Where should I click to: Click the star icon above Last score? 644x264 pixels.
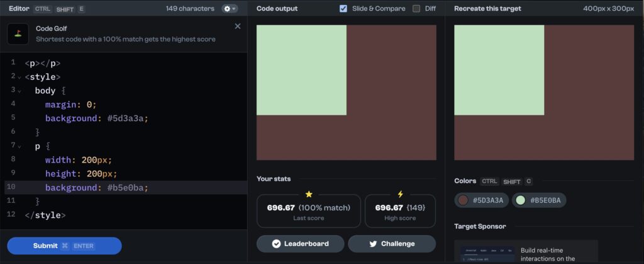click(309, 194)
